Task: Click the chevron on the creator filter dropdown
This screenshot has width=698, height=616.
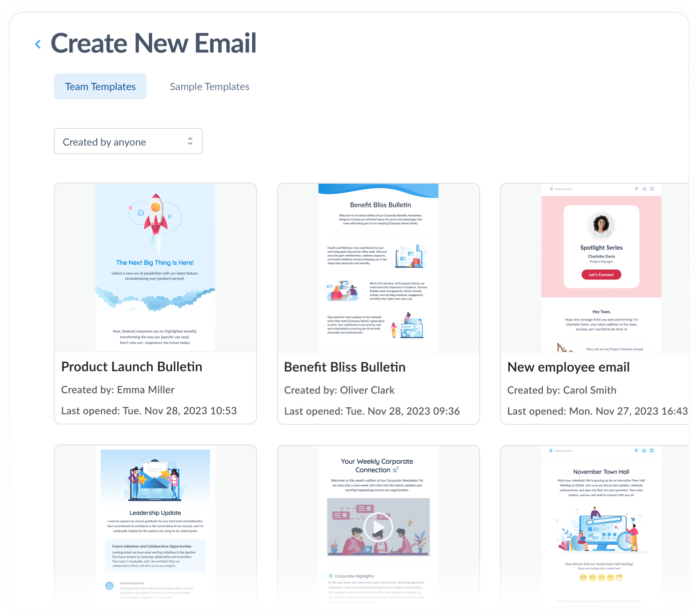Action: tap(190, 141)
